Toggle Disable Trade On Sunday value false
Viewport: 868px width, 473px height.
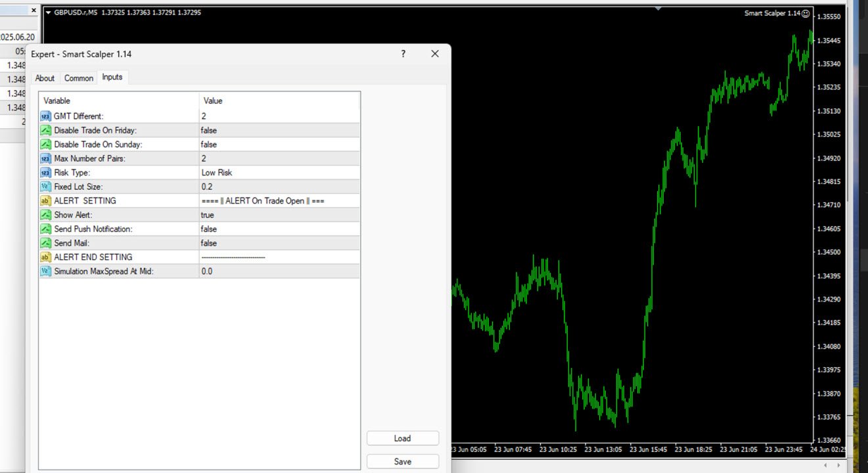279,145
